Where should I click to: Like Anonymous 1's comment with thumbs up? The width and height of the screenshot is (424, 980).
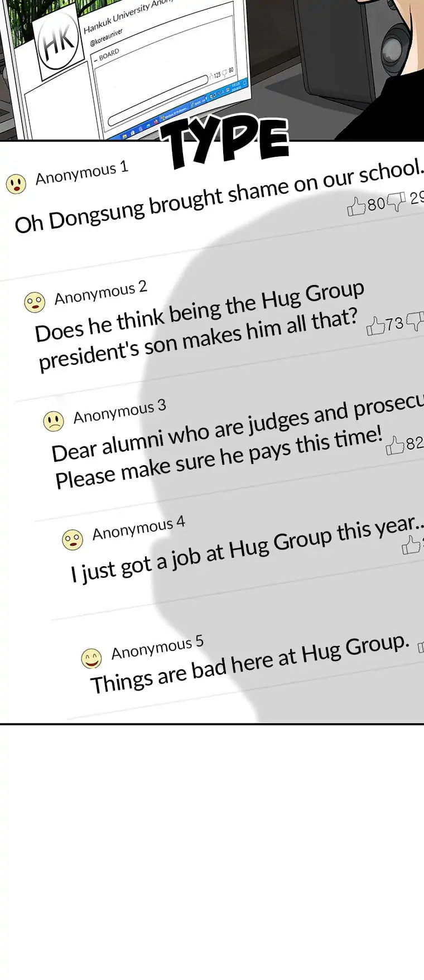point(356,206)
